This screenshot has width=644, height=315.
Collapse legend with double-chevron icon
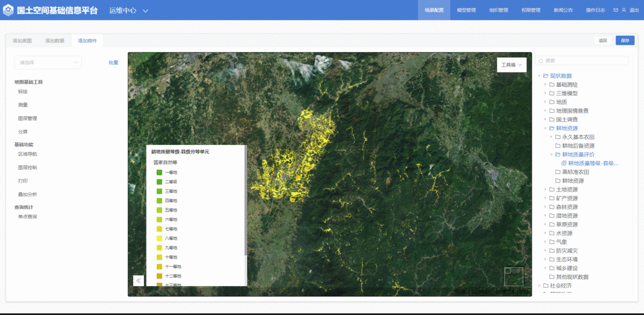[x=138, y=280]
